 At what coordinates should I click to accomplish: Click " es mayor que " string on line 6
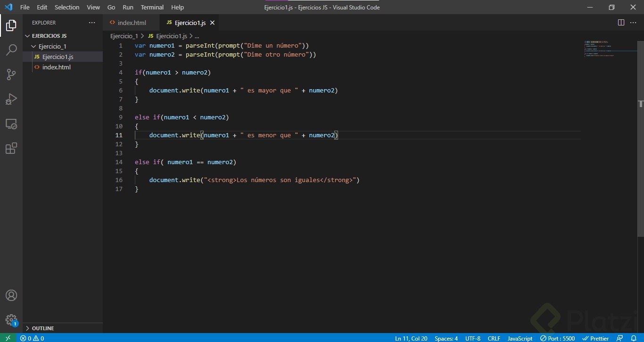pos(269,90)
